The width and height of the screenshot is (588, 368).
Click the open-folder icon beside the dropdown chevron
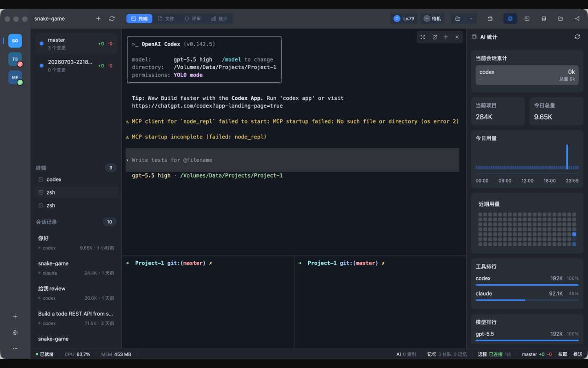[x=458, y=19]
